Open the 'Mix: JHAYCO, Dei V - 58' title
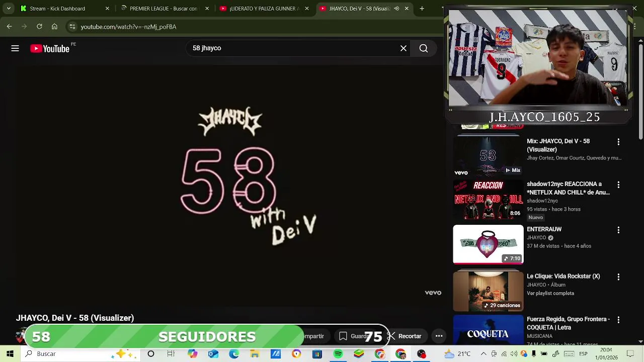This screenshot has height=362, width=644. point(558,145)
